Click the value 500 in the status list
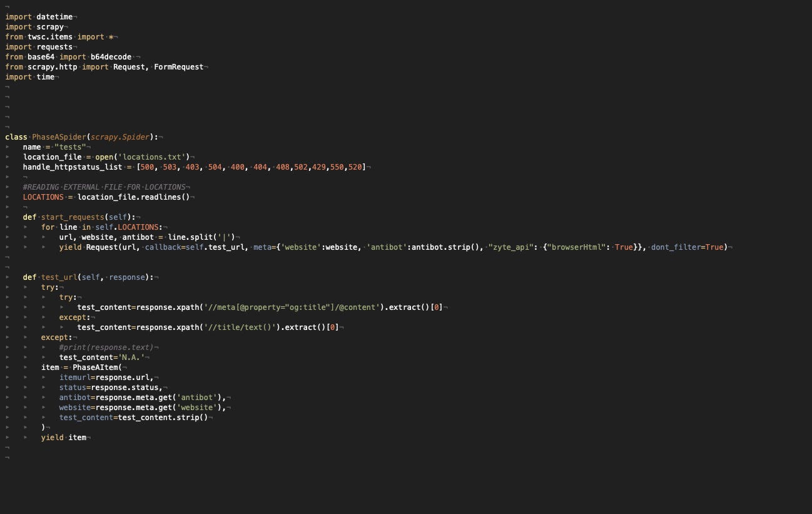 pos(148,167)
